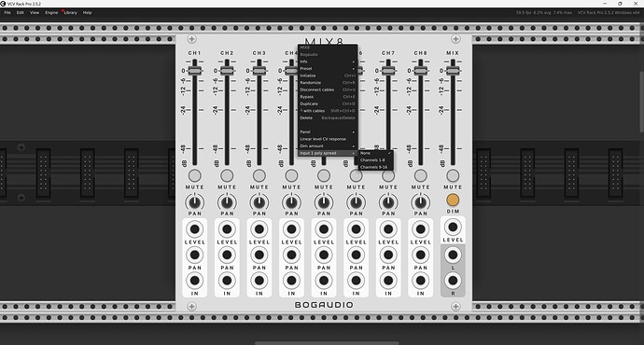Click the CH3 LEVEL CV jack
The height and width of the screenshot is (345, 644).
[259, 229]
